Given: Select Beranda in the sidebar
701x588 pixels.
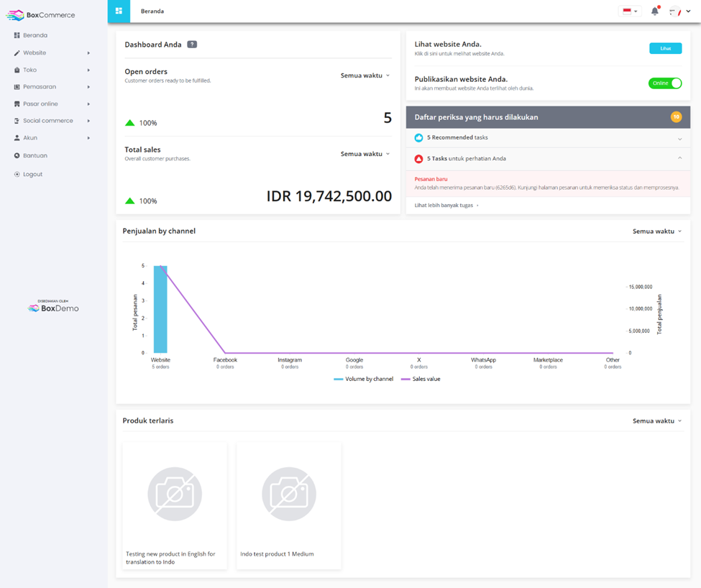Looking at the screenshot, I should tap(16, 35).
